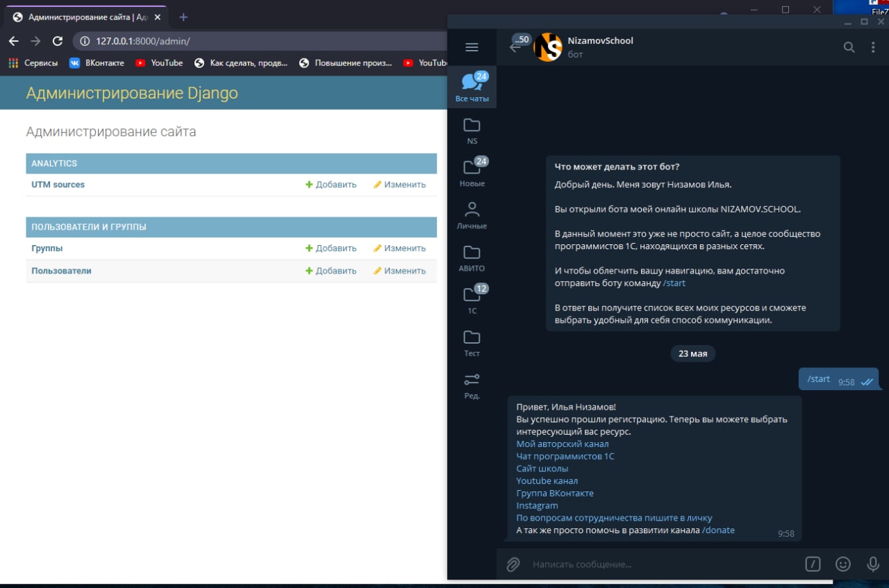Click Добавить in the Группы row

331,249
